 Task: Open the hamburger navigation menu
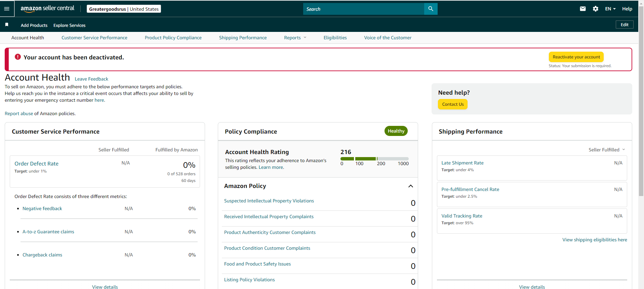pos(7,9)
